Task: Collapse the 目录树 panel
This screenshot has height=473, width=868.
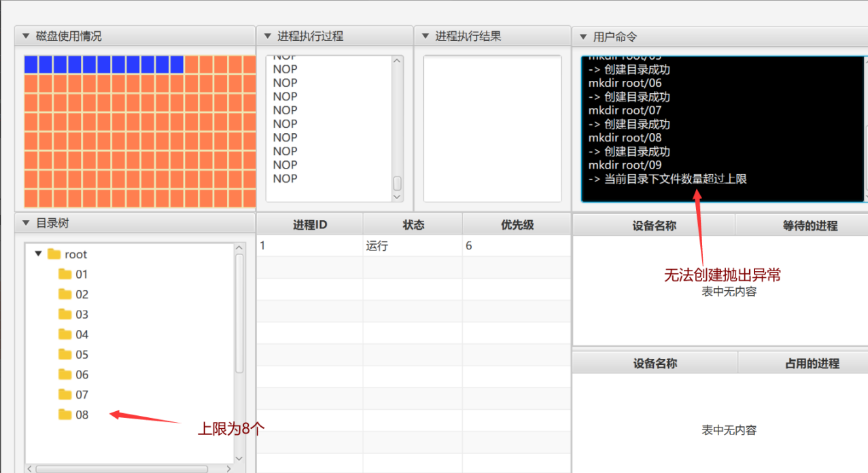Action: (x=26, y=223)
